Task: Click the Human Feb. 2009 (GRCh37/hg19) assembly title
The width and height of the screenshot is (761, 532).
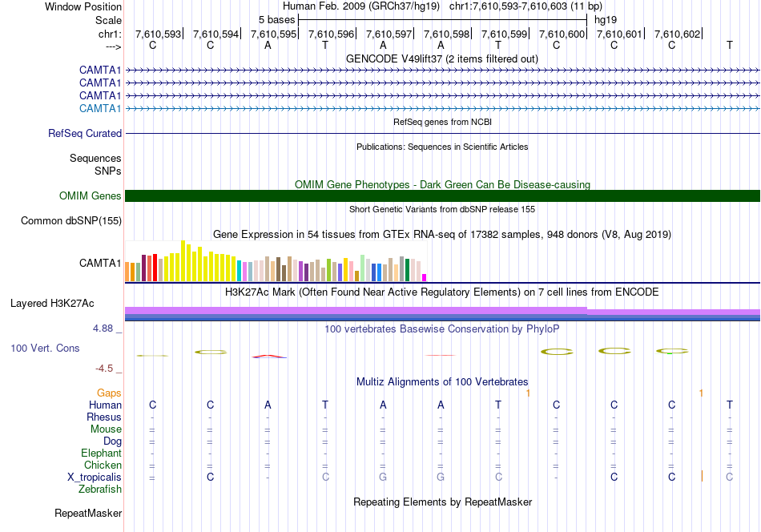Action: [361, 6]
